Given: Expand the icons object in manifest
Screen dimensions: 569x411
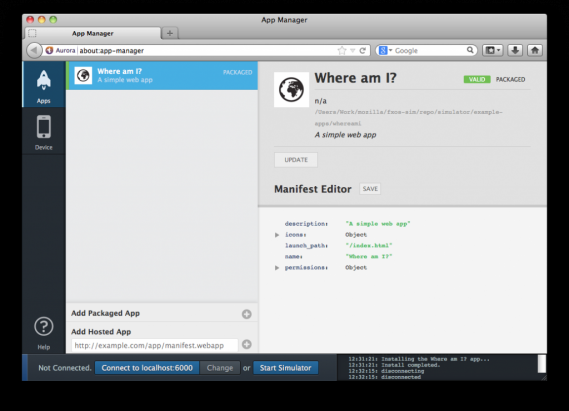Looking at the screenshot, I should (277, 235).
